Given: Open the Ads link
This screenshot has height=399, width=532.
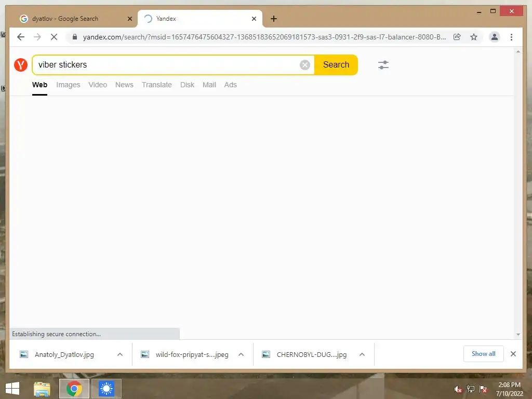Looking at the screenshot, I should pyautogui.click(x=230, y=85).
